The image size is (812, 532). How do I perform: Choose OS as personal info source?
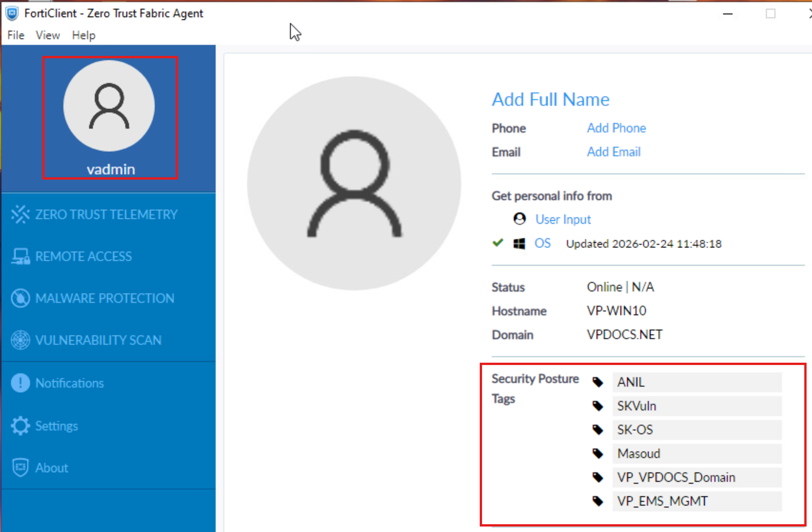543,243
